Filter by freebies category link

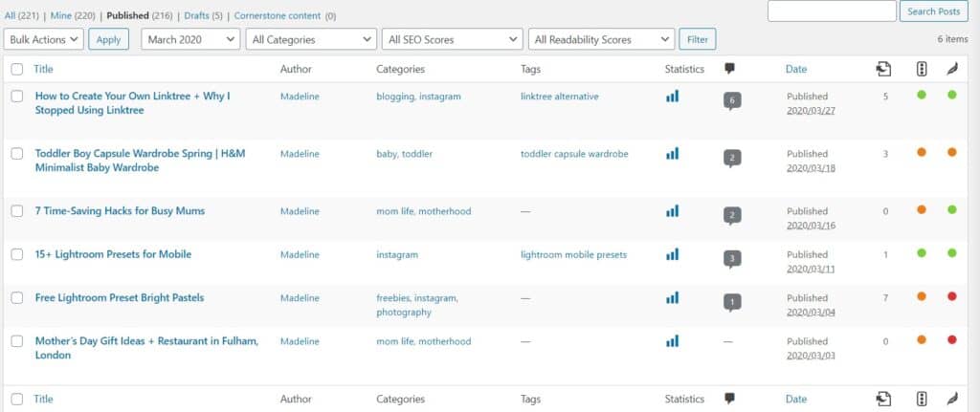392,297
